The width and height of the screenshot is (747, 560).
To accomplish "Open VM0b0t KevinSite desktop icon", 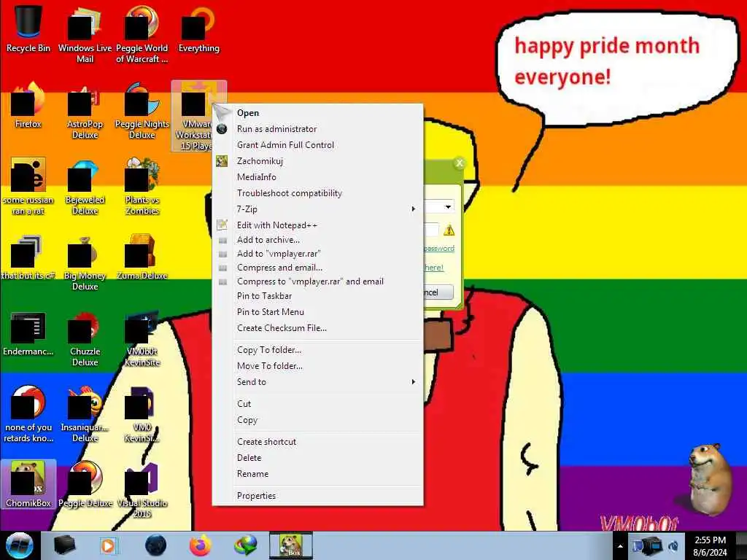I will [142, 338].
